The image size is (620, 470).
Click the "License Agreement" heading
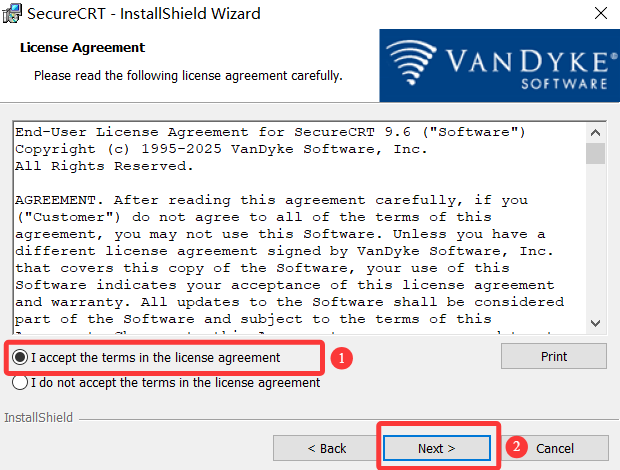tap(82, 47)
